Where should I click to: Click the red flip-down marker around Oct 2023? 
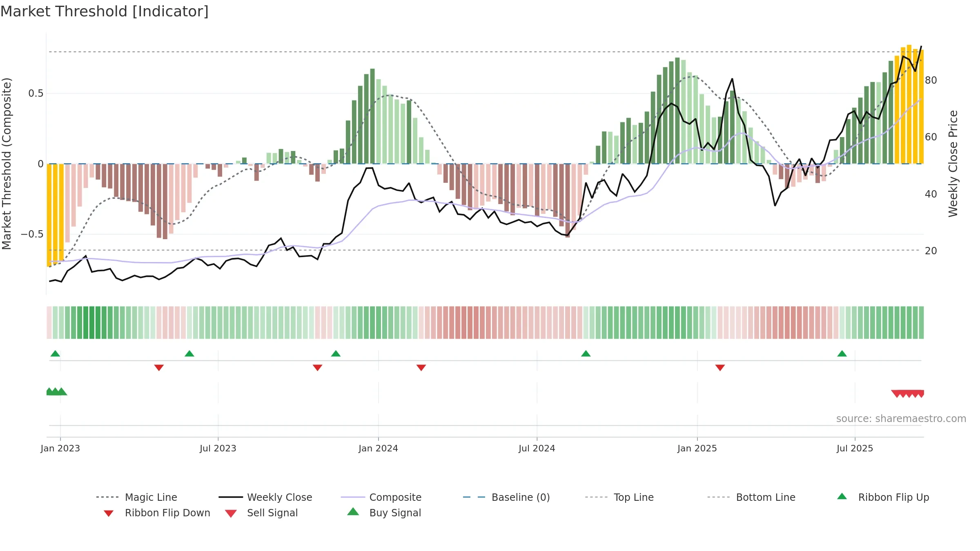[317, 368]
